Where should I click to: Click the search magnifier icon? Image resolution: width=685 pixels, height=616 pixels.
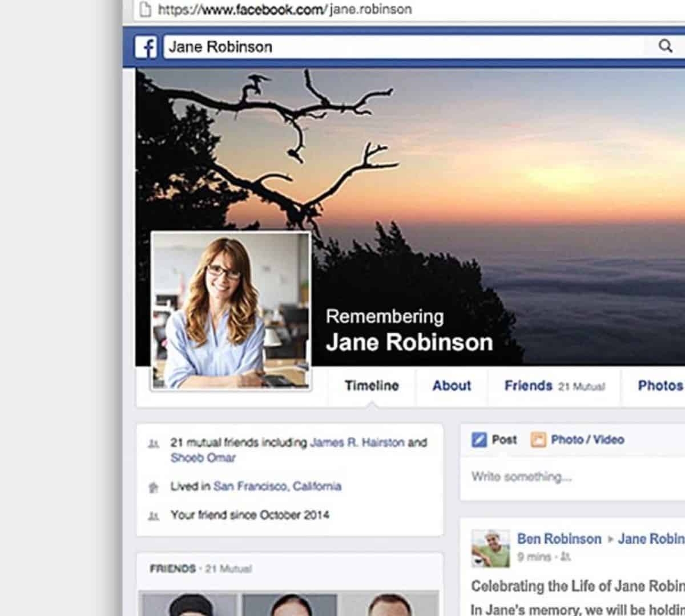(x=665, y=46)
